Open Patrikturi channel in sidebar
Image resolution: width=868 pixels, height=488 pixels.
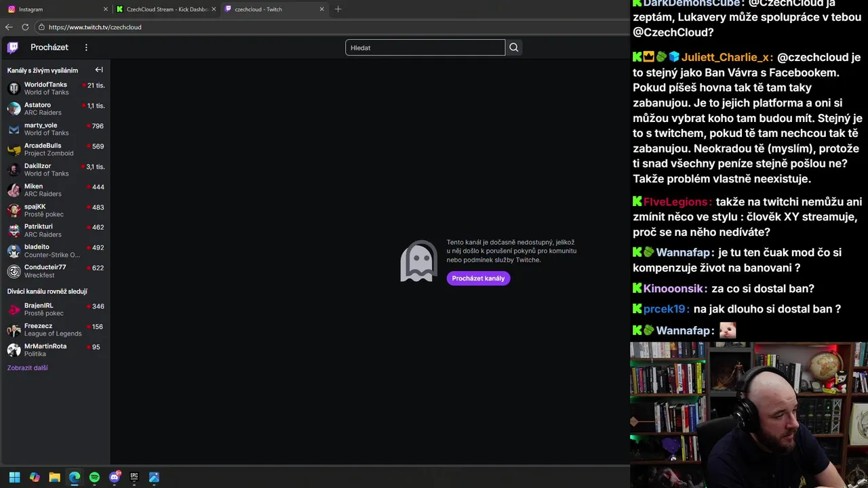(x=55, y=231)
